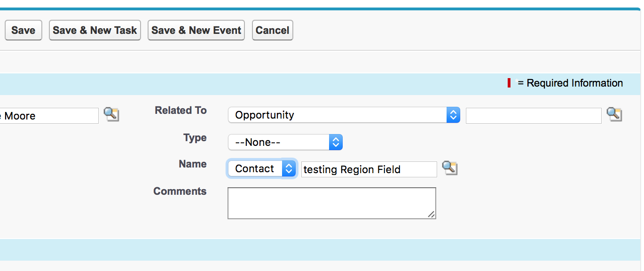This screenshot has height=271, width=644.
Task: Expand the Name Contact dropdown
Action: point(261,168)
